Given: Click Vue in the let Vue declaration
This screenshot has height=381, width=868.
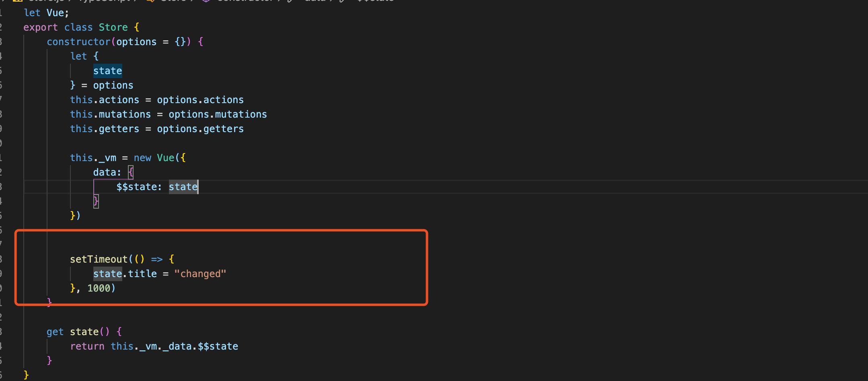Looking at the screenshot, I should (x=55, y=13).
